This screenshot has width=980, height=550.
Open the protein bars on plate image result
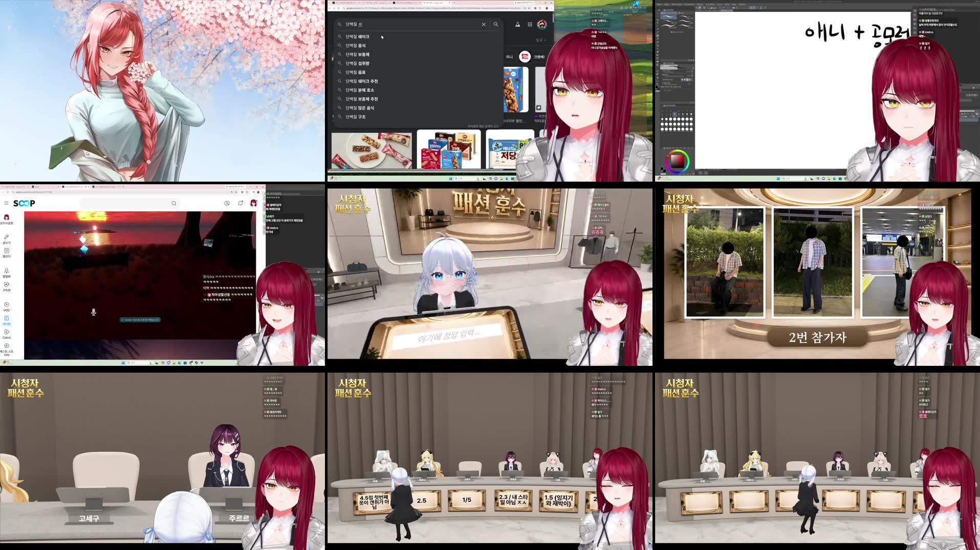[x=372, y=150]
